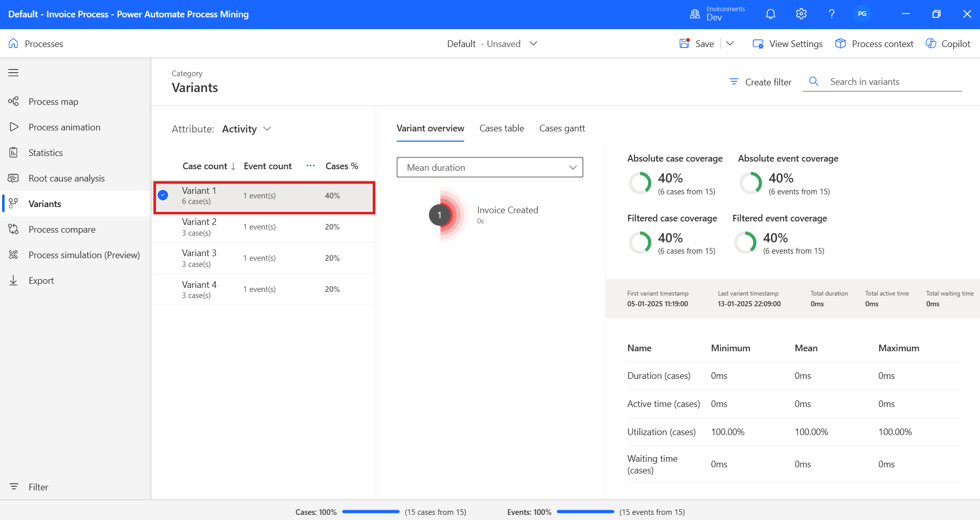Viewport: 980px width, 520px height.
Task: Select the Variant 2 row
Action: click(263, 227)
